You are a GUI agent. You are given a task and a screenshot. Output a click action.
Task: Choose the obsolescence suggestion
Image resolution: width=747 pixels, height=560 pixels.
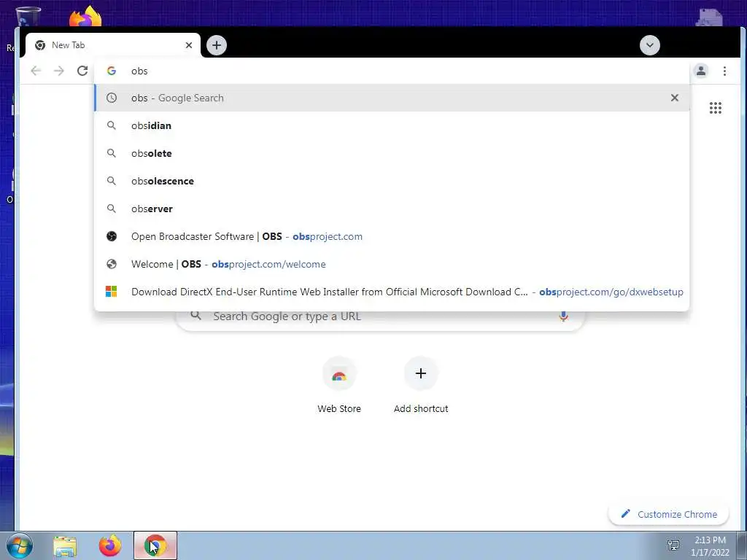tap(392, 181)
